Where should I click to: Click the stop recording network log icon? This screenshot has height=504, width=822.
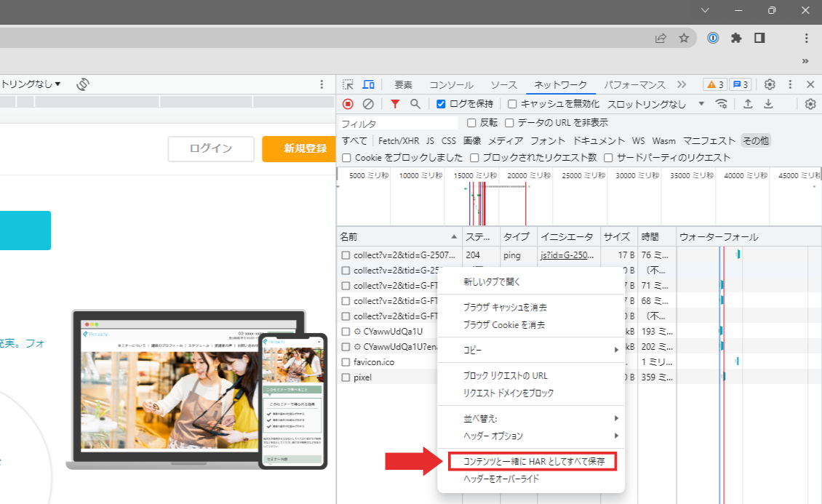(348, 104)
